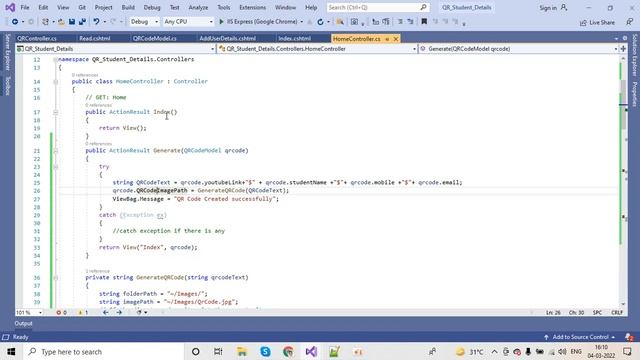Image resolution: width=640 pixels, height=360 pixels.
Task: Click the bookmark icon in the toolbar
Action: 424,22
